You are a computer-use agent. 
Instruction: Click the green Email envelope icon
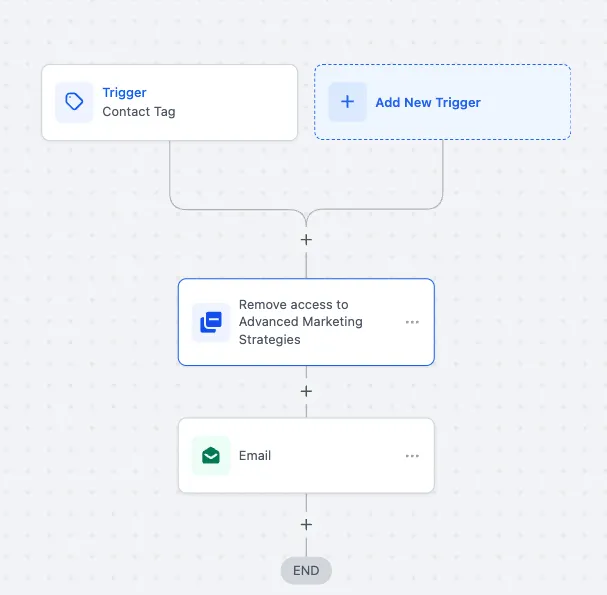[211, 455]
